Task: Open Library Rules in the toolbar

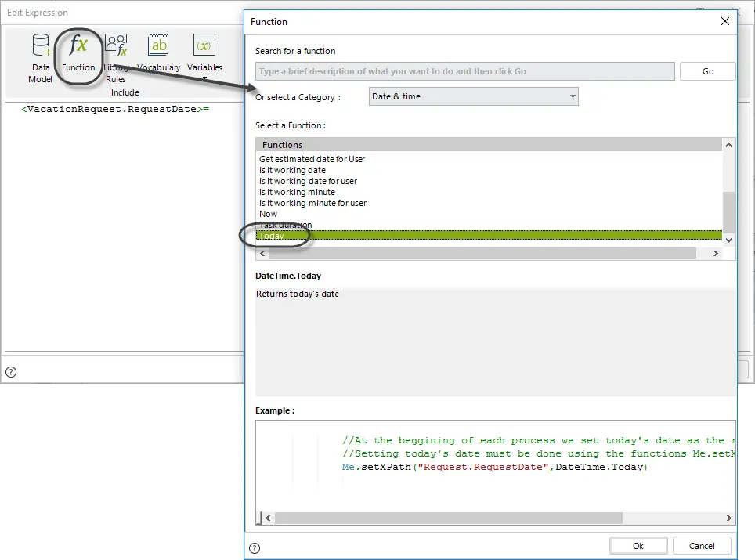Action: tap(116, 58)
